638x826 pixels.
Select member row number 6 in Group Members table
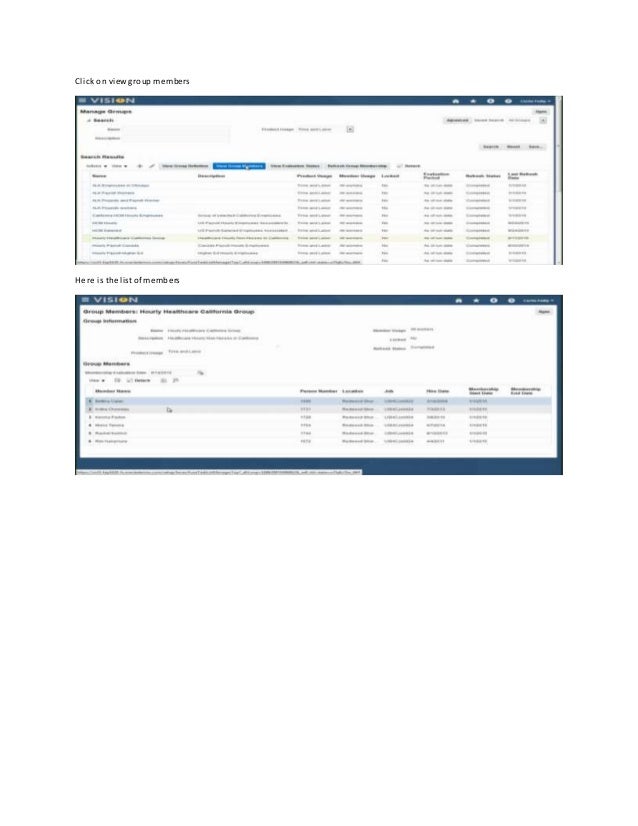tap(318, 441)
